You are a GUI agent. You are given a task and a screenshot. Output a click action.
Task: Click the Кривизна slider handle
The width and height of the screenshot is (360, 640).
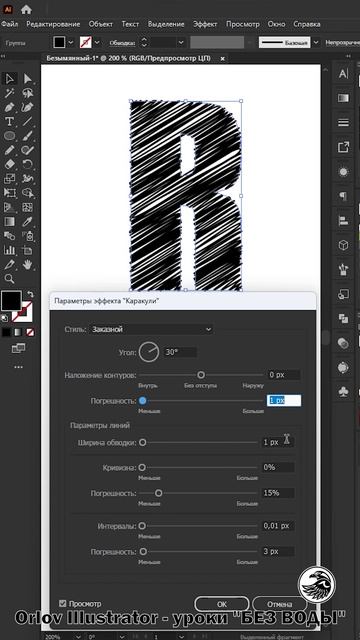coord(142,467)
